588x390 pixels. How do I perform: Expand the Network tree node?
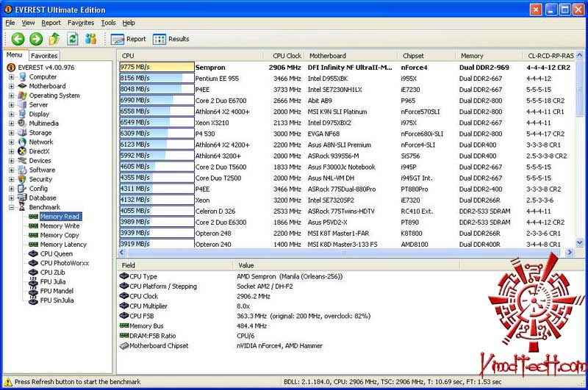(12, 142)
